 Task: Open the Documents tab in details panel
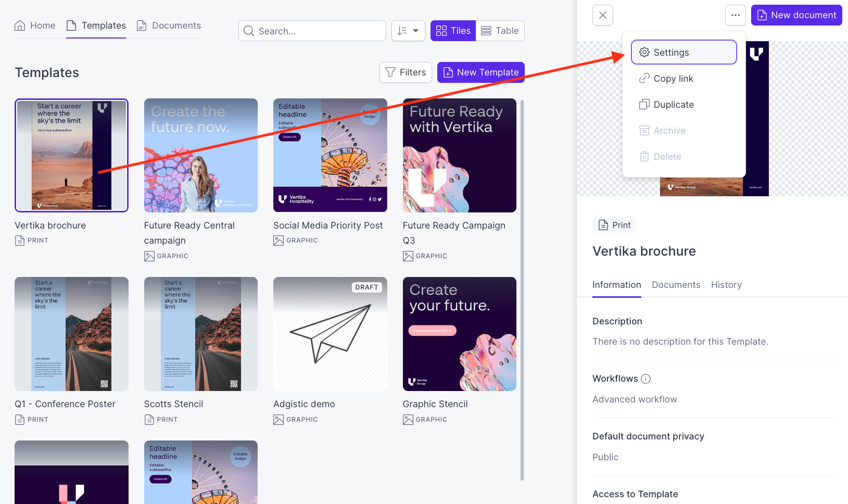[676, 285]
